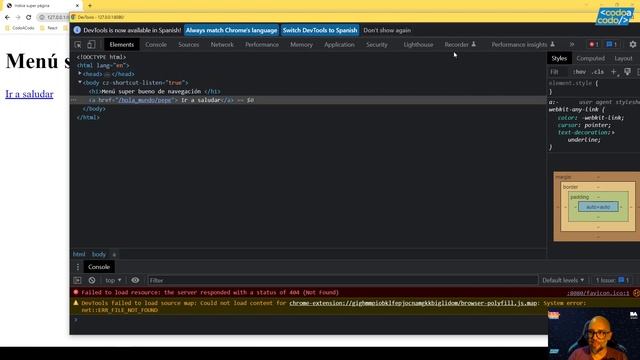Click the body breadcrumb

coord(98,254)
